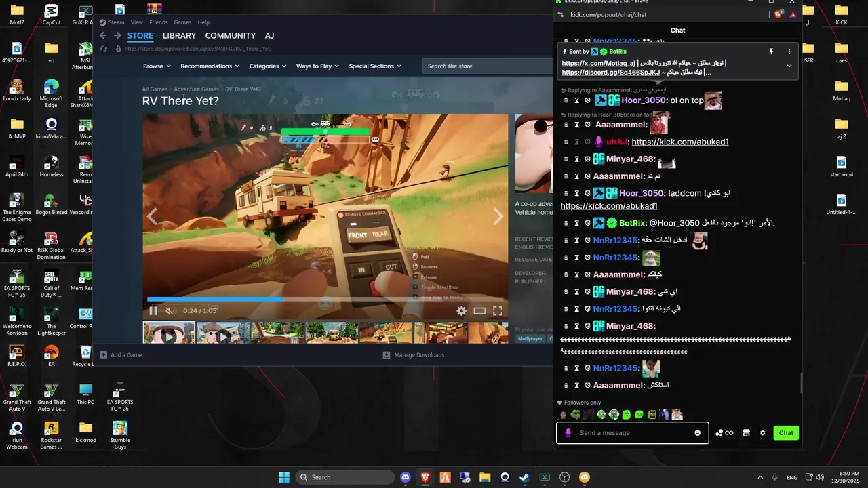Open uhAJ's kick.com/abukad1 link
This screenshot has height=488, width=868.
(x=680, y=142)
